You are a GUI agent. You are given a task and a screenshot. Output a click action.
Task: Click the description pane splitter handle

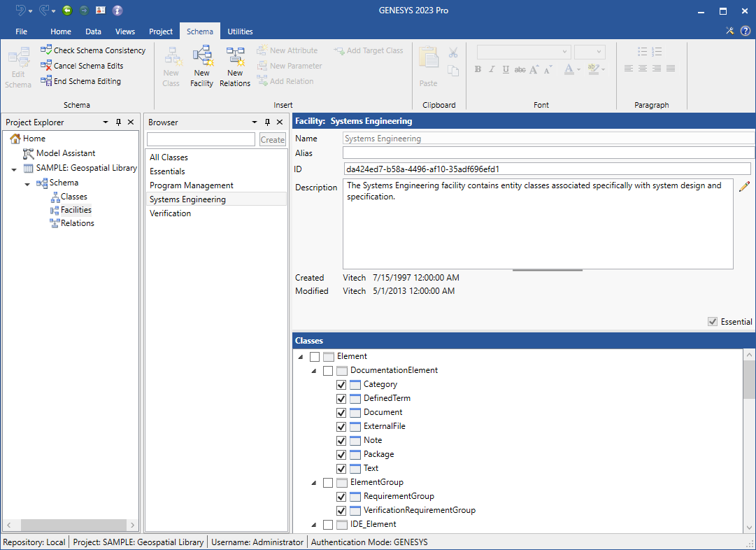point(547,270)
